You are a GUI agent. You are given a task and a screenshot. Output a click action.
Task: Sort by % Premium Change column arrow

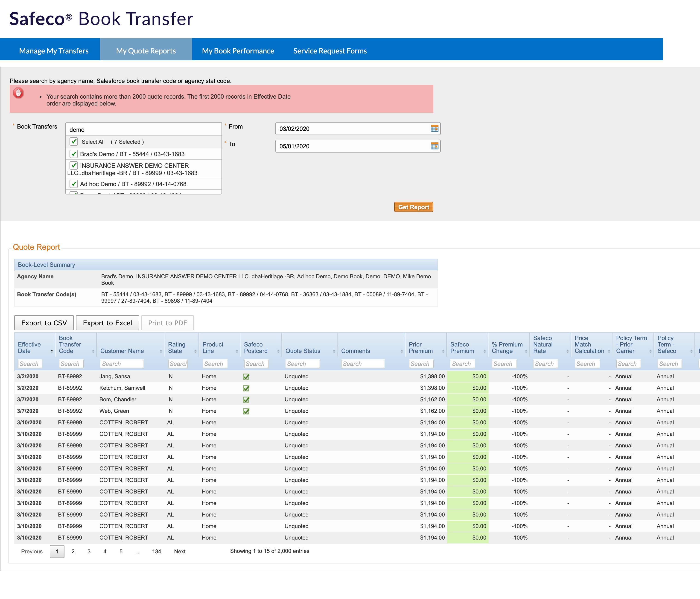coord(526,352)
